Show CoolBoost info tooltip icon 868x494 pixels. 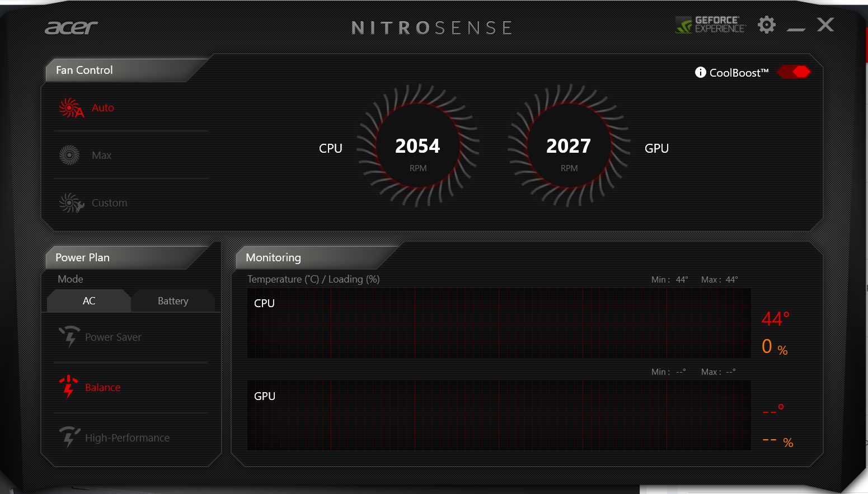tap(700, 72)
